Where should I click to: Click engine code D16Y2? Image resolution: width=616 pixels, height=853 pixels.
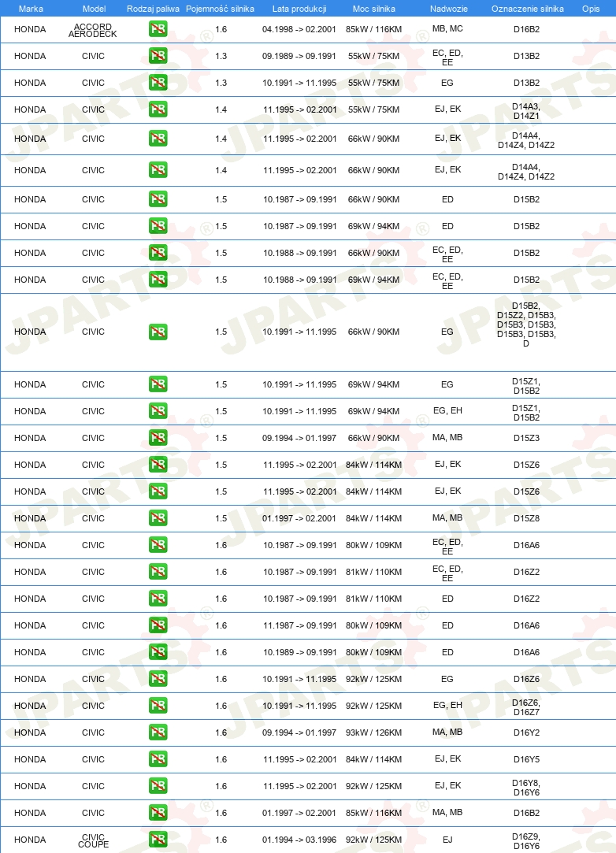pos(526,732)
